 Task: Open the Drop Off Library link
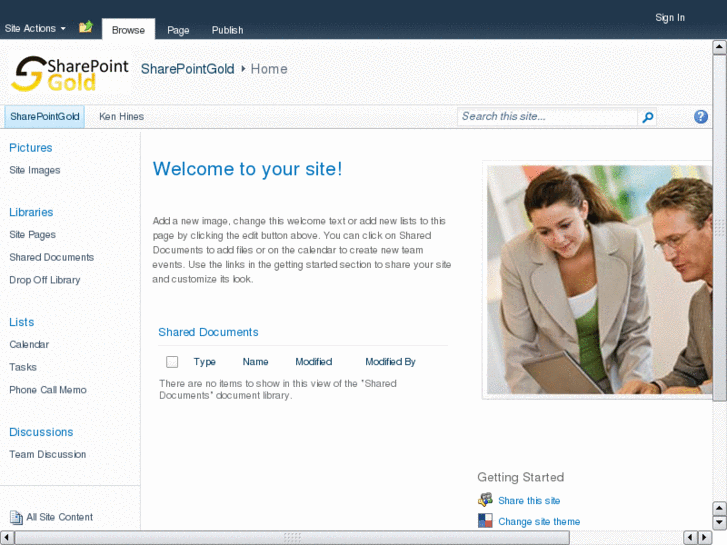click(45, 280)
